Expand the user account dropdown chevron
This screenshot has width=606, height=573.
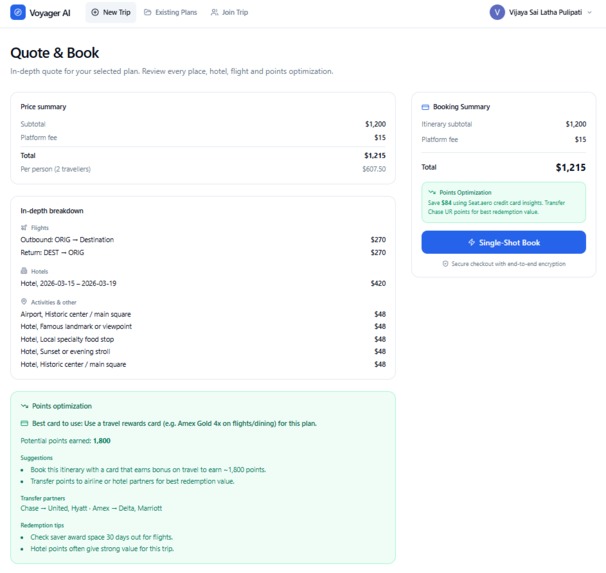click(x=589, y=12)
